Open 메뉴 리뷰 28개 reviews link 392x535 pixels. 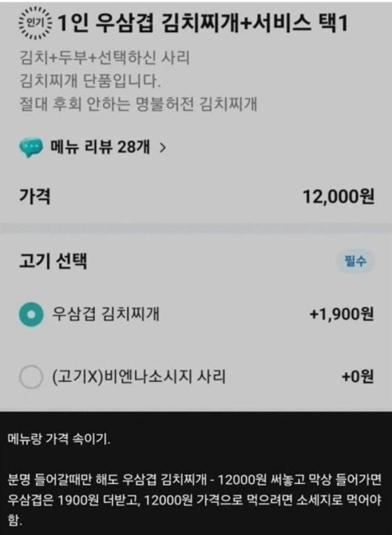(x=100, y=147)
